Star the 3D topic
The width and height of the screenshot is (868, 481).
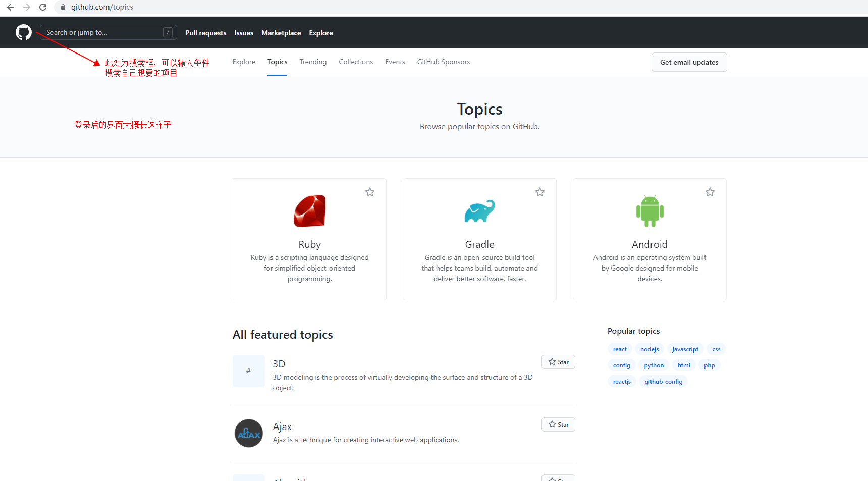pyautogui.click(x=558, y=362)
